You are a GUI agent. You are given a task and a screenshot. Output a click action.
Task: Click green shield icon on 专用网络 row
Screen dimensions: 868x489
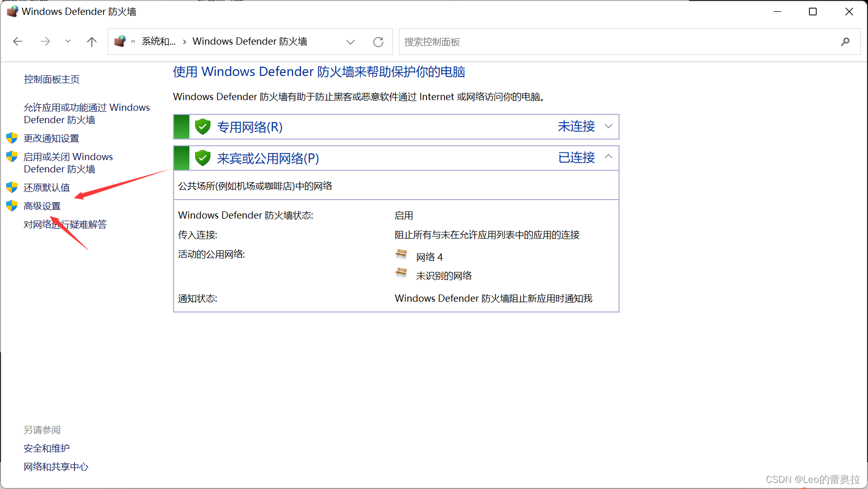pos(203,127)
